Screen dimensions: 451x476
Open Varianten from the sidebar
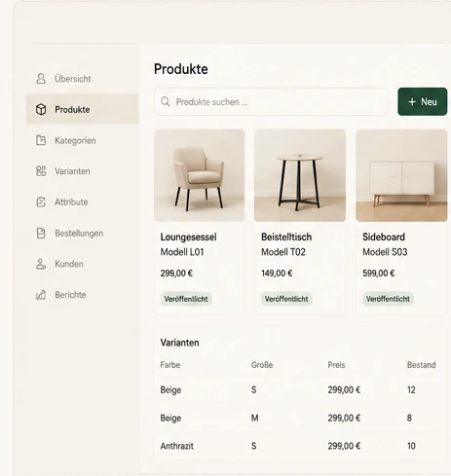point(83,171)
